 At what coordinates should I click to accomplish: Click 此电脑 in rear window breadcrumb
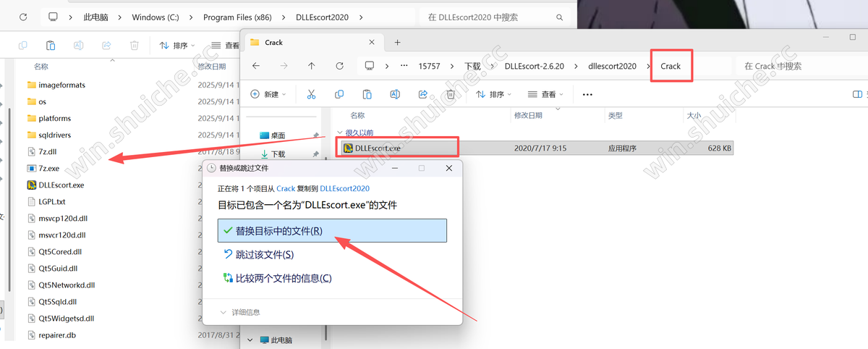tap(97, 16)
